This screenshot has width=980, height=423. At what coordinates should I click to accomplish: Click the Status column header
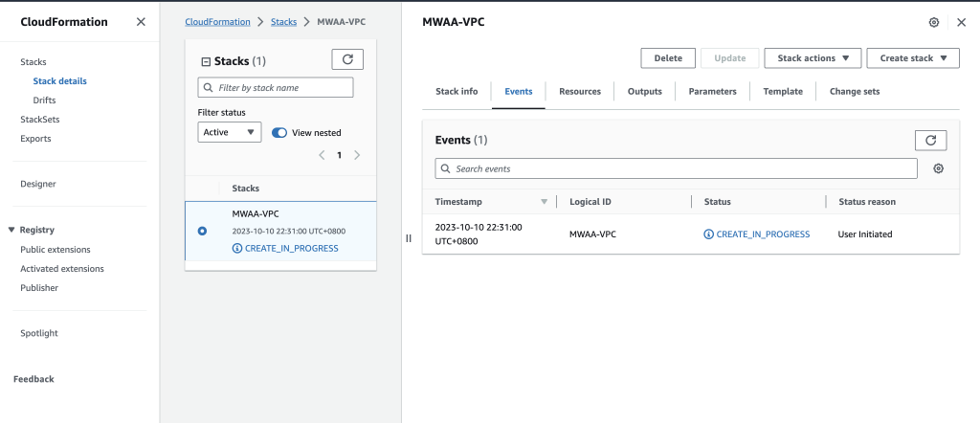718,202
